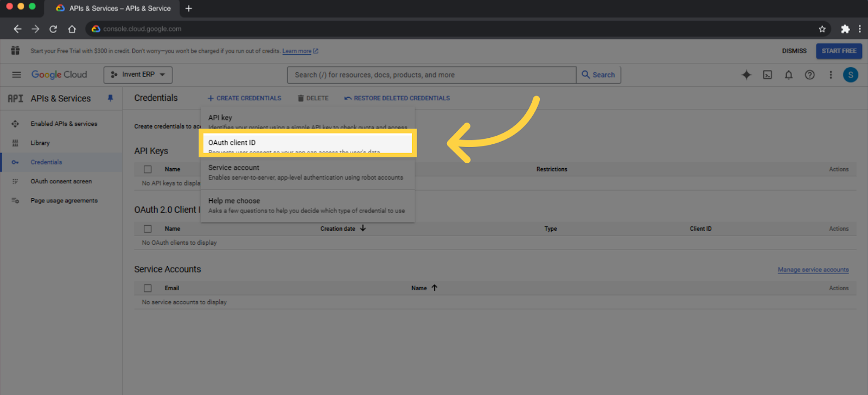
Task: Open Manage service accounts link
Action: point(813,270)
